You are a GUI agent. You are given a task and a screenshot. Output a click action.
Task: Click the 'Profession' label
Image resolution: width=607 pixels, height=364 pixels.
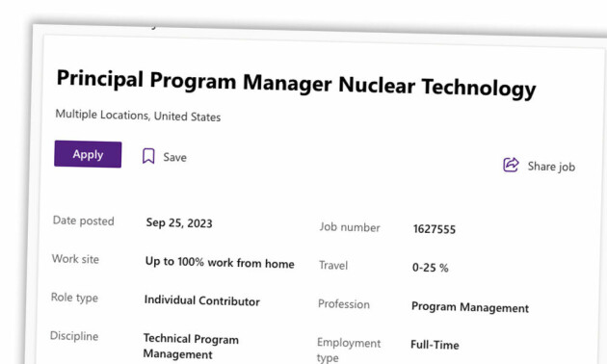tap(344, 304)
